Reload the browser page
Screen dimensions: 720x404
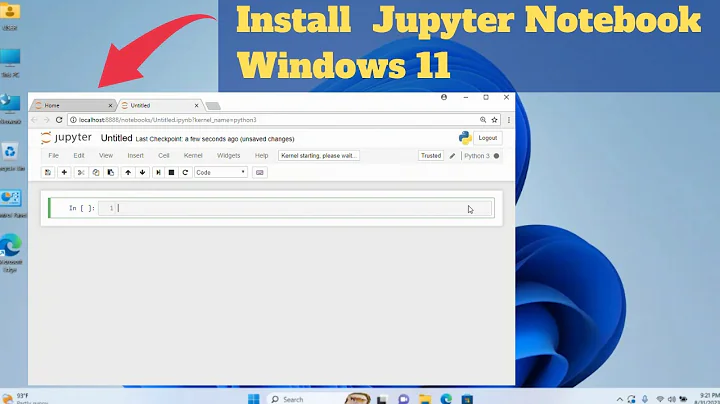[x=59, y=120]
